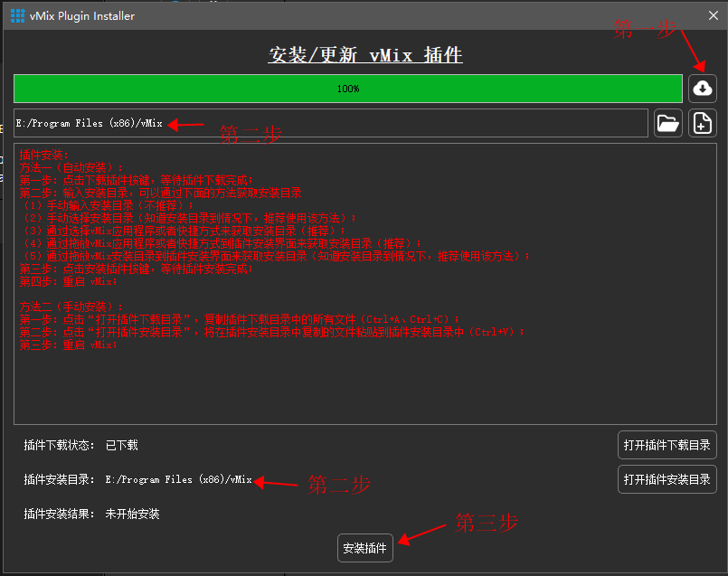Click the vMix Plugin Installer logo icon
The height and width of the screenshot is (576, 728).
click(x=18, y=15)
